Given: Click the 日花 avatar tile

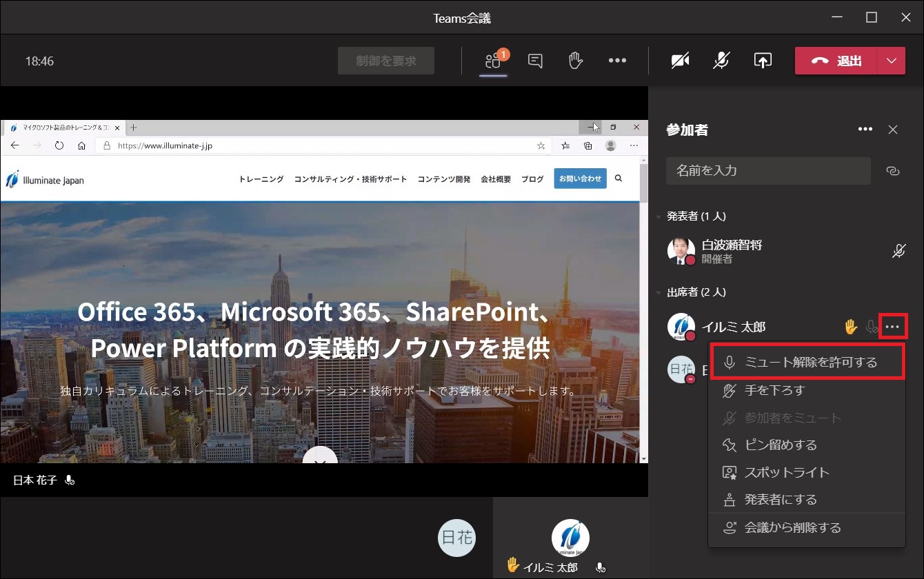Looking at the screenshot, I should pos(457,538).
